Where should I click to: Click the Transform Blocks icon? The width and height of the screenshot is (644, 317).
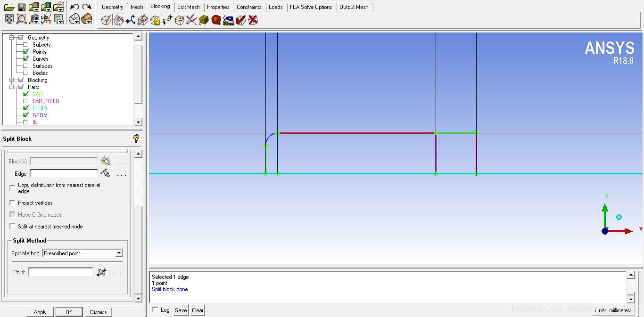click(180, 20)
